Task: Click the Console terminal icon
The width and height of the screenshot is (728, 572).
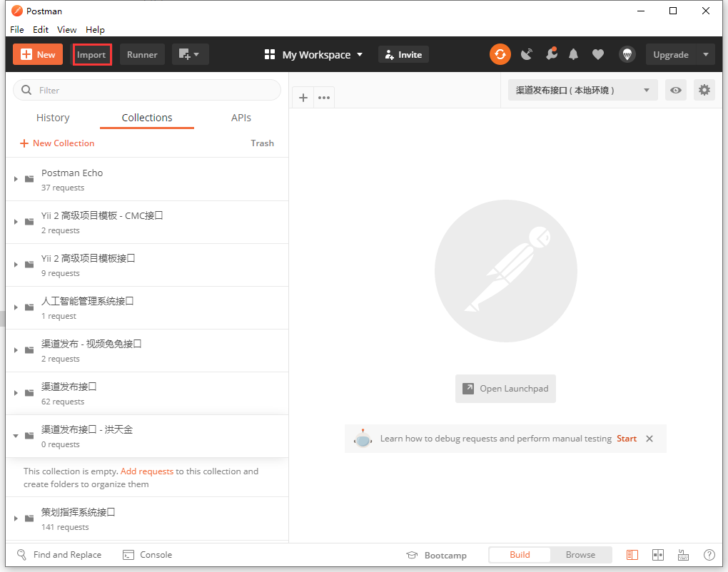Action: tap(128, 555)
